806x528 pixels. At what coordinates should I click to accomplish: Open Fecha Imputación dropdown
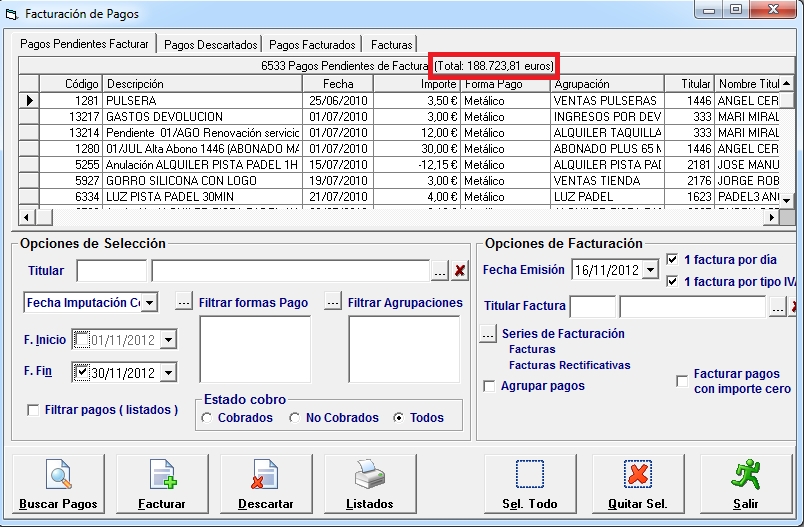pyautogui.click(x=149, y=302)
